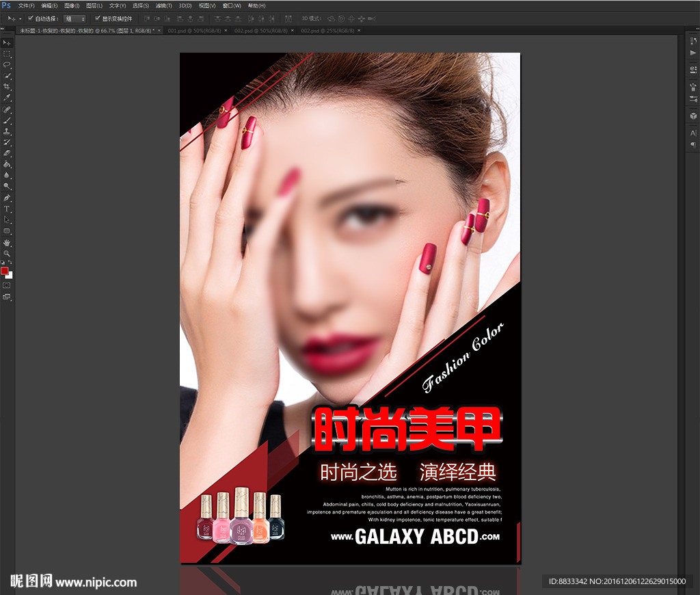Open the 文件(F) menu

pos(27,5)
